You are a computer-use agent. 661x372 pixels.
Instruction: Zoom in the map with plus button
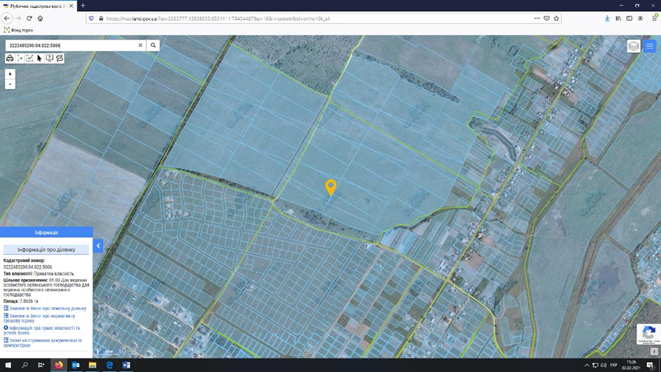point(10,74)
